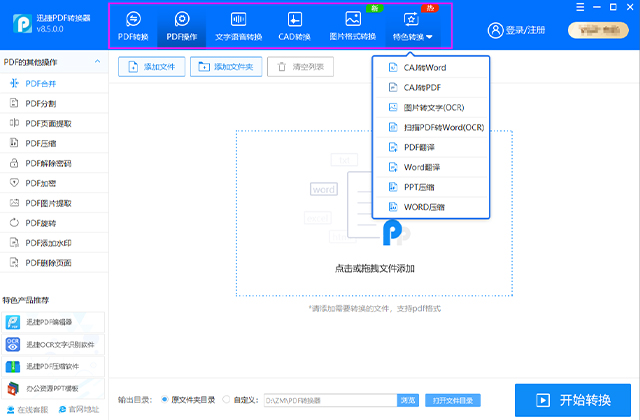Screen dimensions: 640x420
Task: Select PDF解除密码 in sidebar
Action: click(54, 163)
